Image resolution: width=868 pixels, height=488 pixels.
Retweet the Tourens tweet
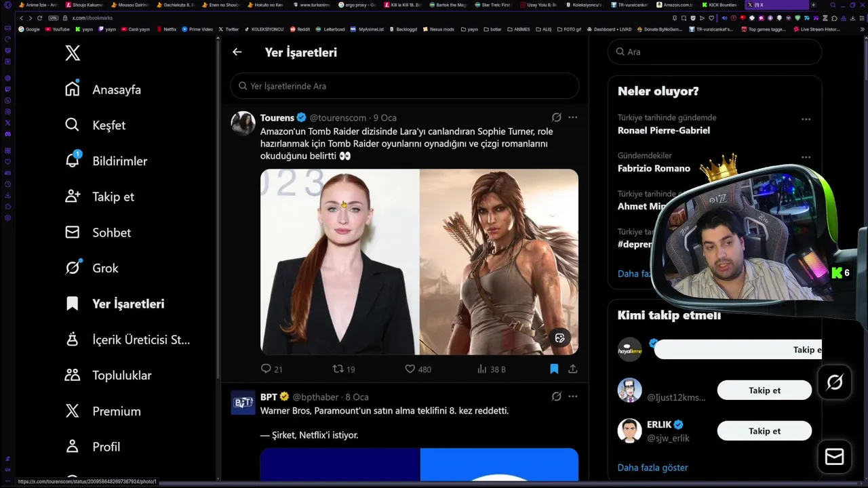click(344, 369)
